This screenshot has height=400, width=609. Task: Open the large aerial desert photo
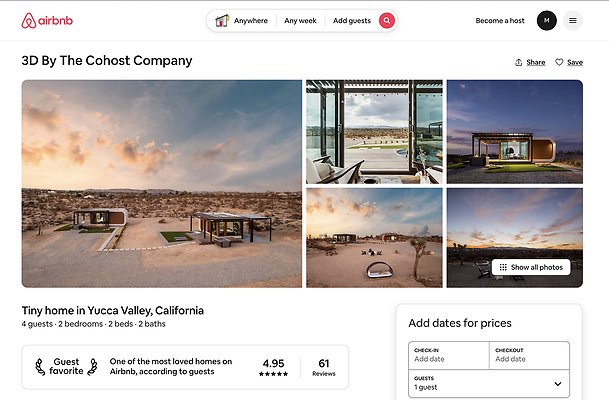(x=162, y=184)
